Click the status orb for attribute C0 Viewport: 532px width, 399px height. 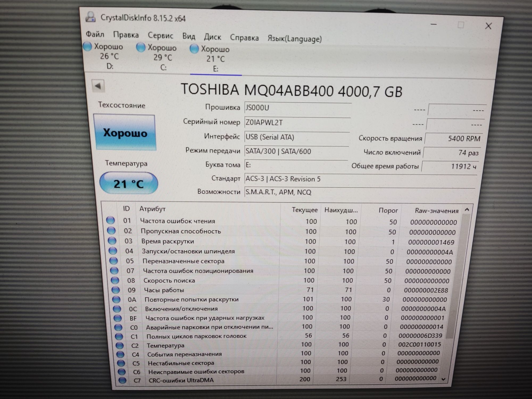[118, 327]
